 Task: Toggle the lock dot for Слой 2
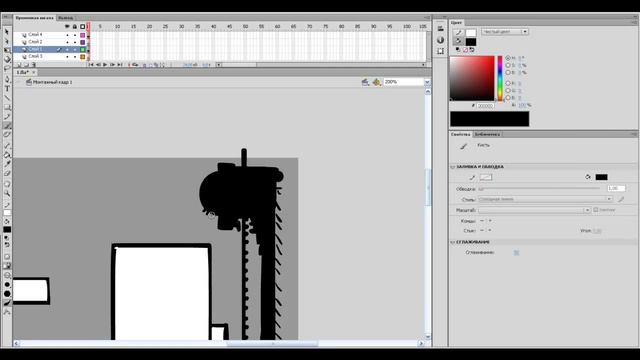[75, 42]
